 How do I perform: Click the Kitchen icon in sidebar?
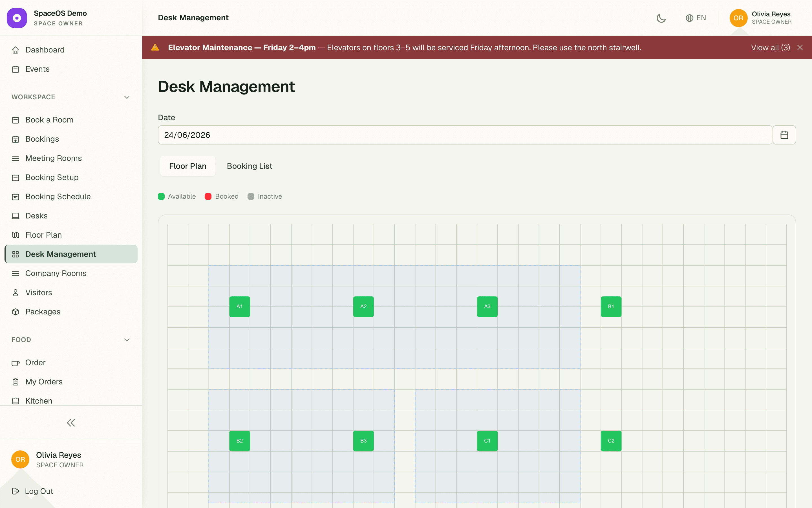(16, 401)
